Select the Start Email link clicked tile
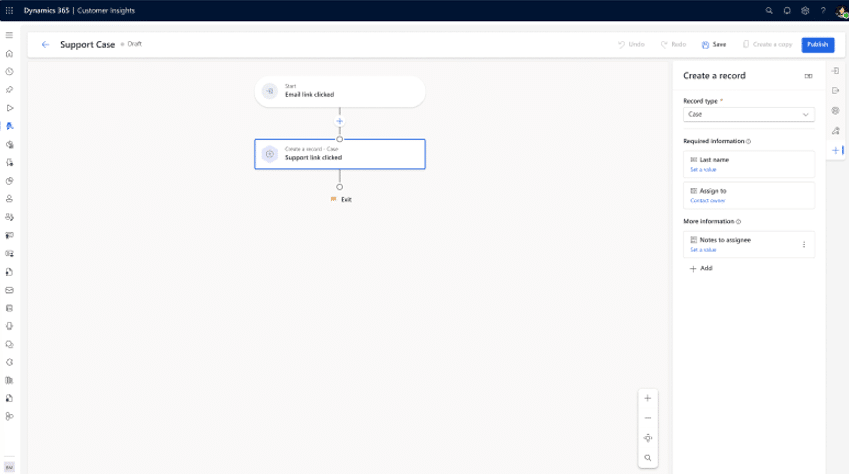Viewport: 849px width, 474px height. click(339, 91)
